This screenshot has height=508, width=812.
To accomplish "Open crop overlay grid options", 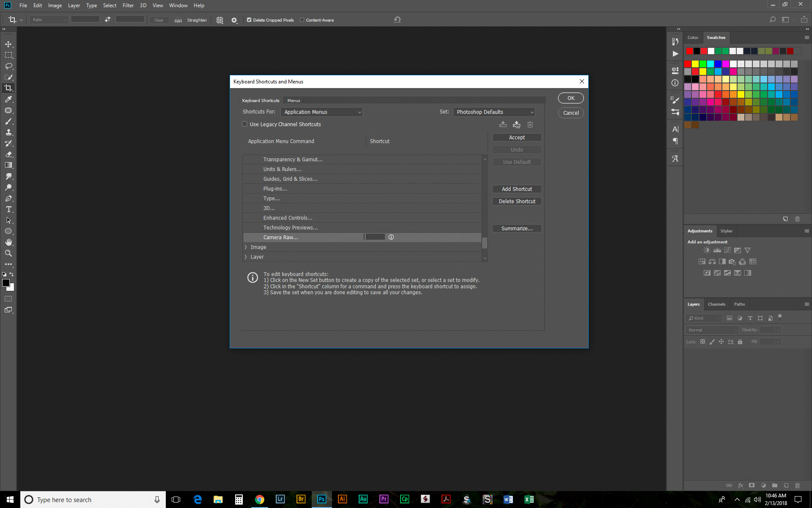I will 219,20.
